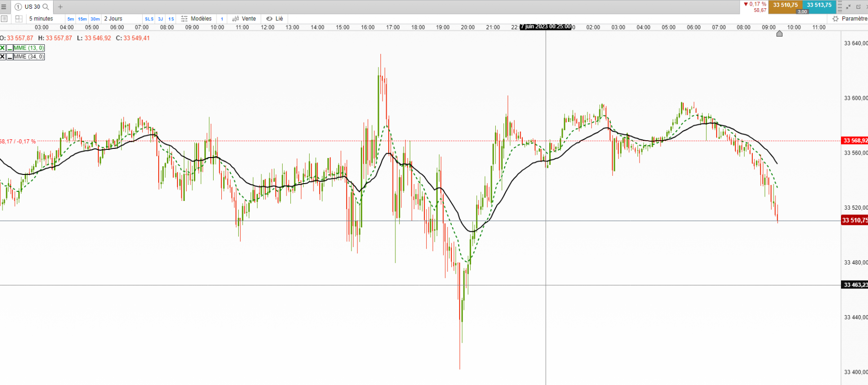The height and width of the screenshot is (385, 868).
Task: Click the template number 1 button
Action: (222, 19)
